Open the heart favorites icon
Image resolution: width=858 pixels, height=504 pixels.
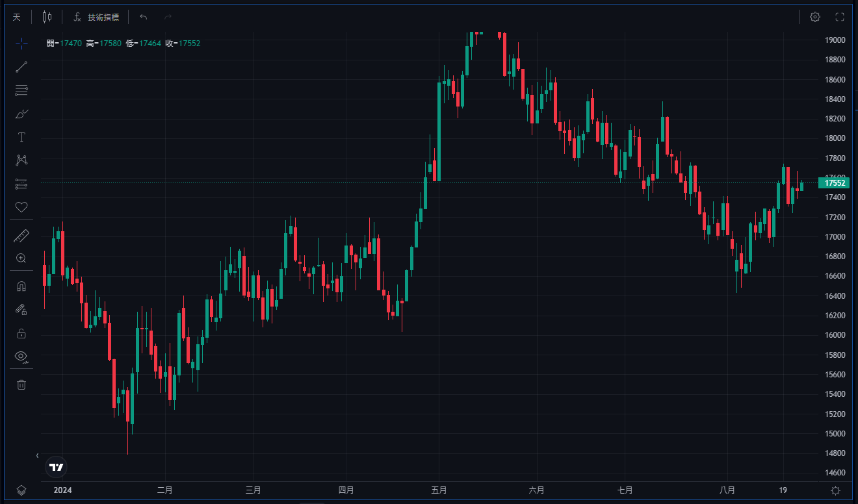click(21, 207)
